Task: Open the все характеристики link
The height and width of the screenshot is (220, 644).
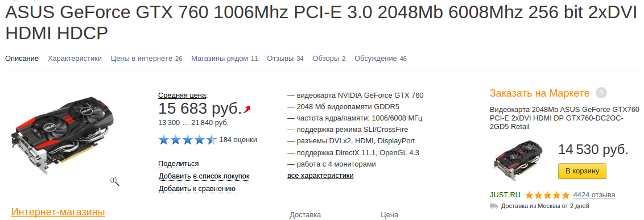Action: point(320,176)
